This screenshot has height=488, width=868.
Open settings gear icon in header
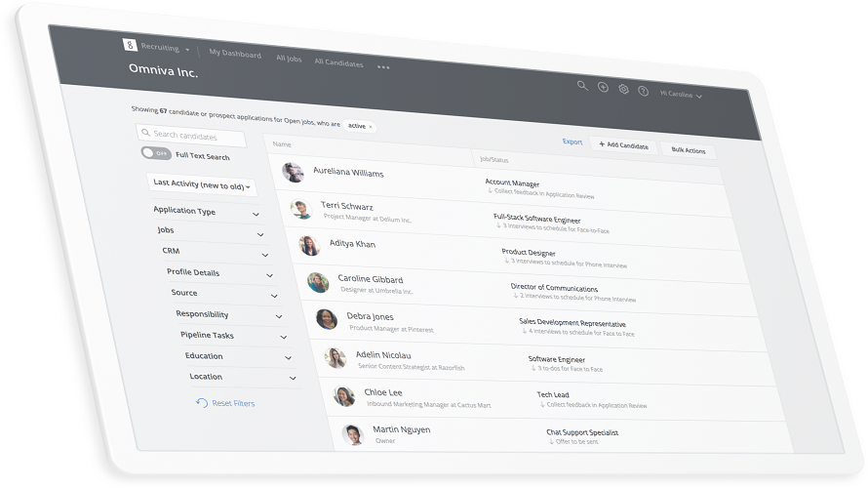pos(623,89)
